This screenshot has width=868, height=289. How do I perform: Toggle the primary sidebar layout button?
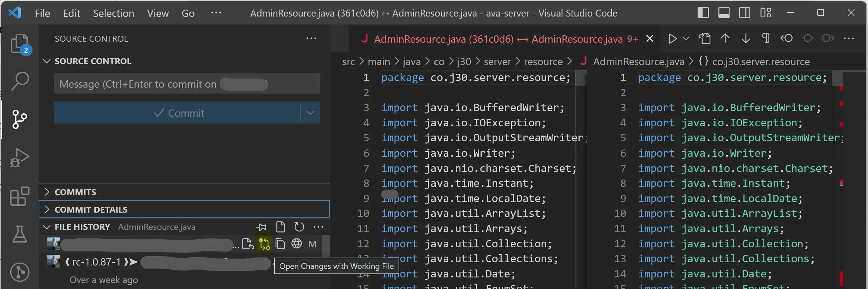coord(703,13)
